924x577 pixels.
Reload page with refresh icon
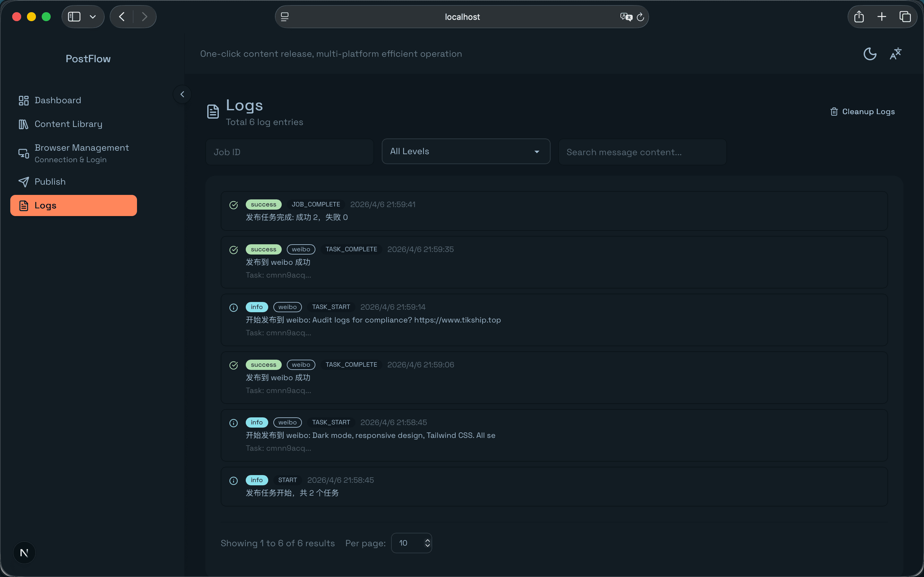[640, 17]
